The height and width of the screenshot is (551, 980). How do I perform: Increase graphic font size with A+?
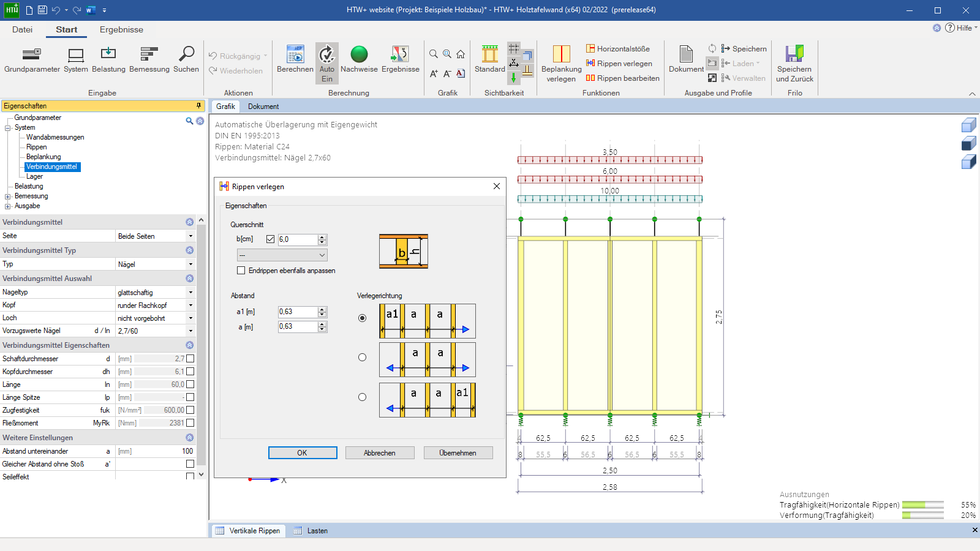click(434, 73)
